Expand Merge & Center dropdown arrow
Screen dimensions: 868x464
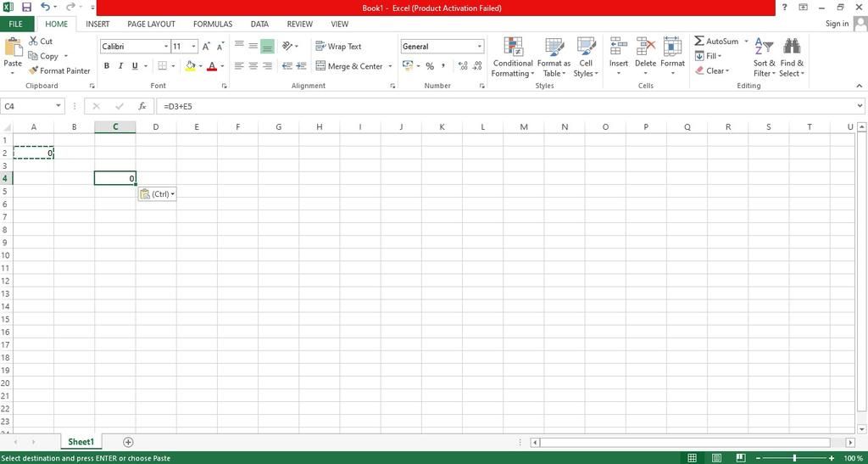[x=390, y=66]
